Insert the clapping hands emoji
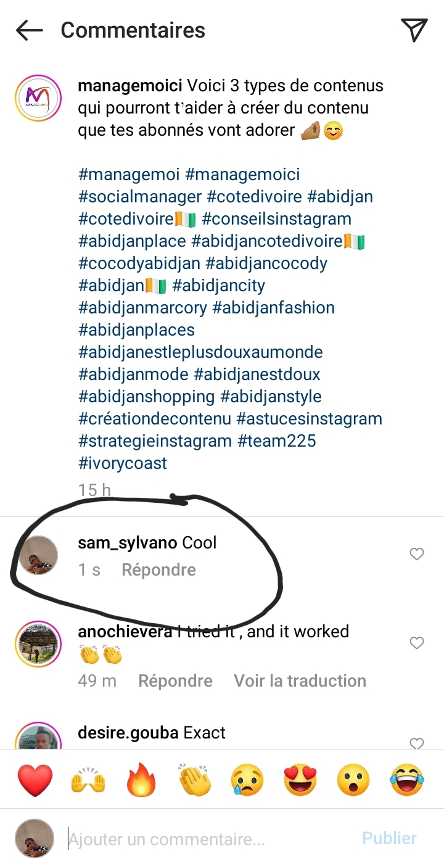 (x=194, y=780)
